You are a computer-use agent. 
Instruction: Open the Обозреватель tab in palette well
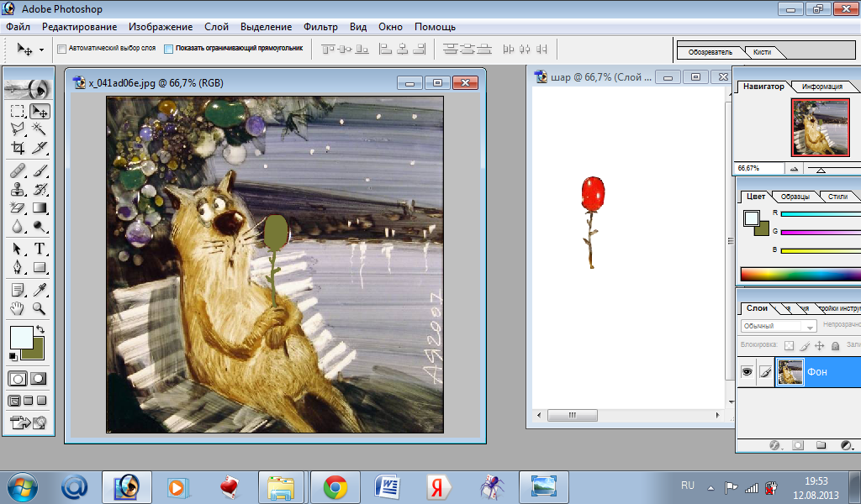(x=710, y=52)
